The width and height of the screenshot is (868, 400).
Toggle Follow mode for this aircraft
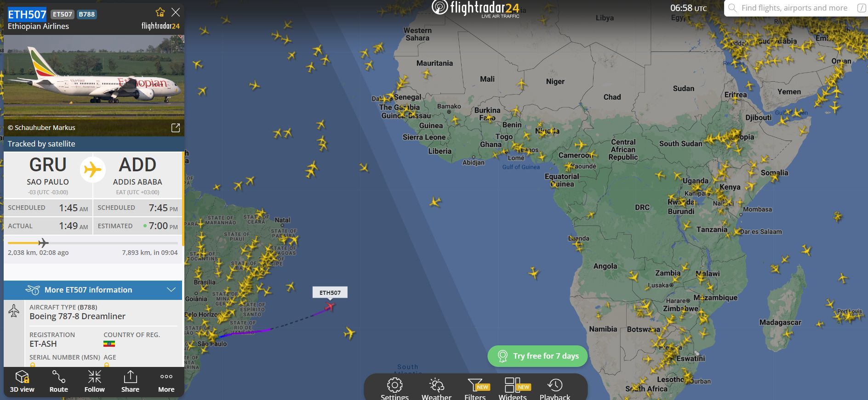pyautogui.click(x=95, y=382)
